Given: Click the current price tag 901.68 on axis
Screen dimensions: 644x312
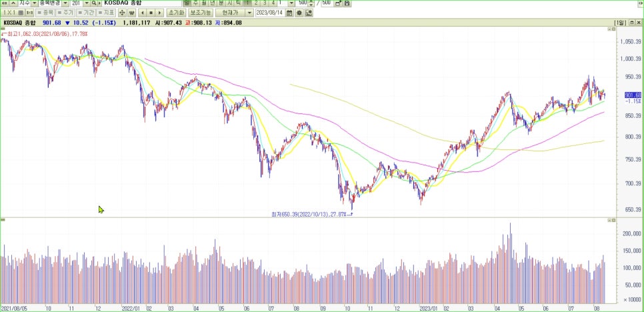Looking at the screenshot, I should click(633, 95).
